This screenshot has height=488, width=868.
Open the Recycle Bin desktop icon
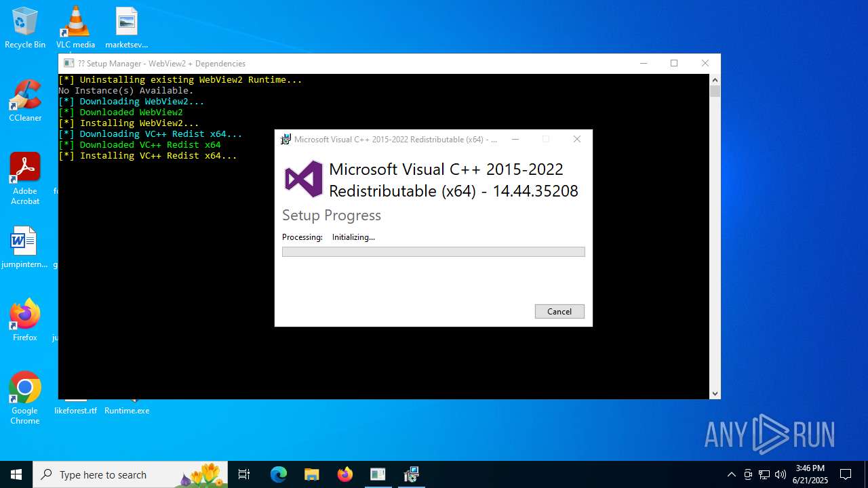coord(25,28)
